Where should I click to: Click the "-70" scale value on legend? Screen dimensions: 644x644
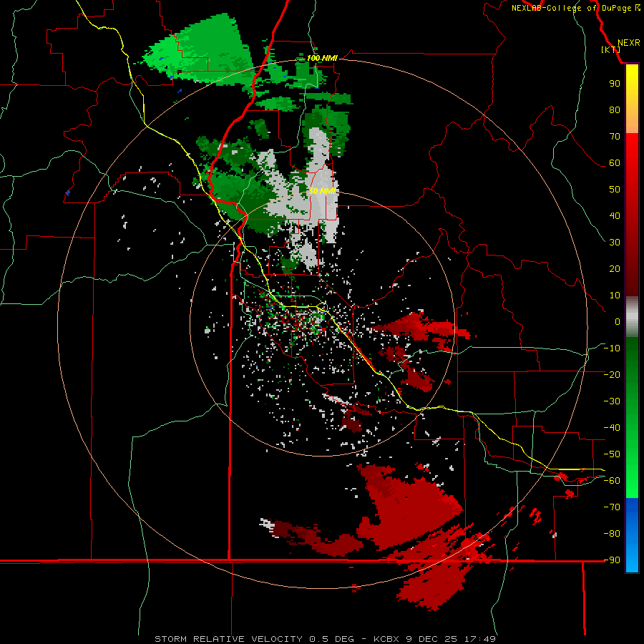(612, 507)
